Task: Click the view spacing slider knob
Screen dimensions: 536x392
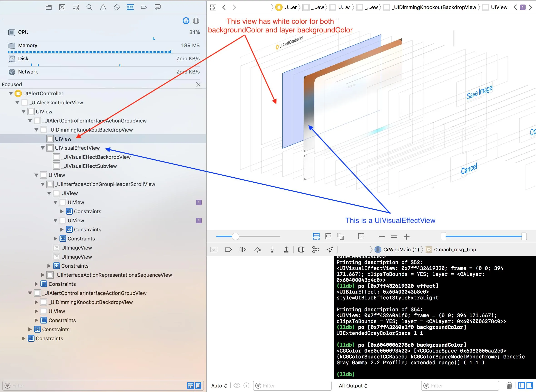Action: (x=235, y=236)
